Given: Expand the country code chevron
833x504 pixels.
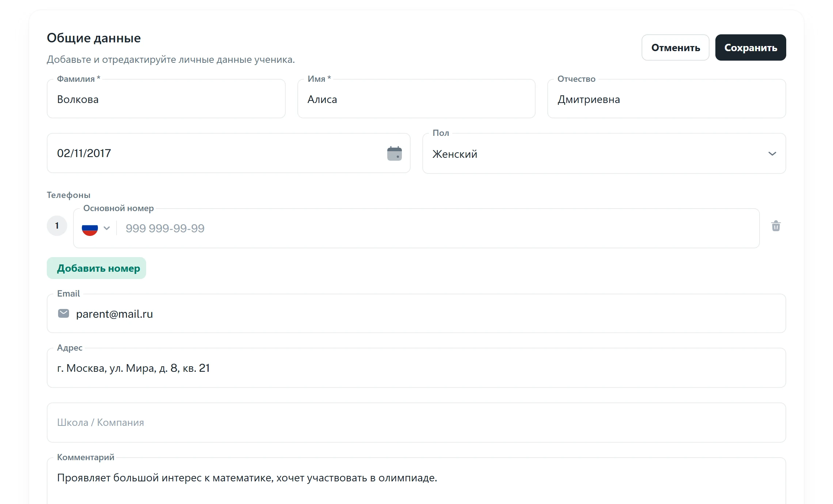Looking at the screenshot, I should (107, 228).
